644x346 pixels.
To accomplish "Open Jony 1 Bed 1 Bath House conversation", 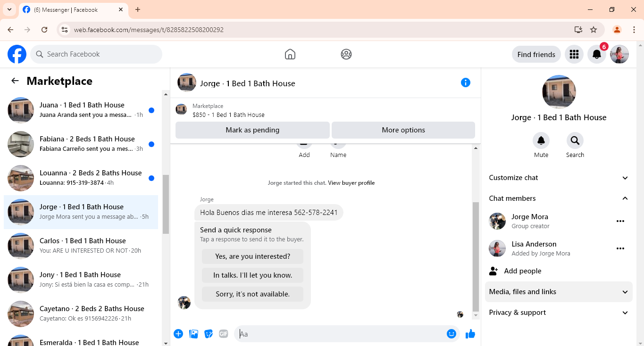I will click(x=81, y=280).
